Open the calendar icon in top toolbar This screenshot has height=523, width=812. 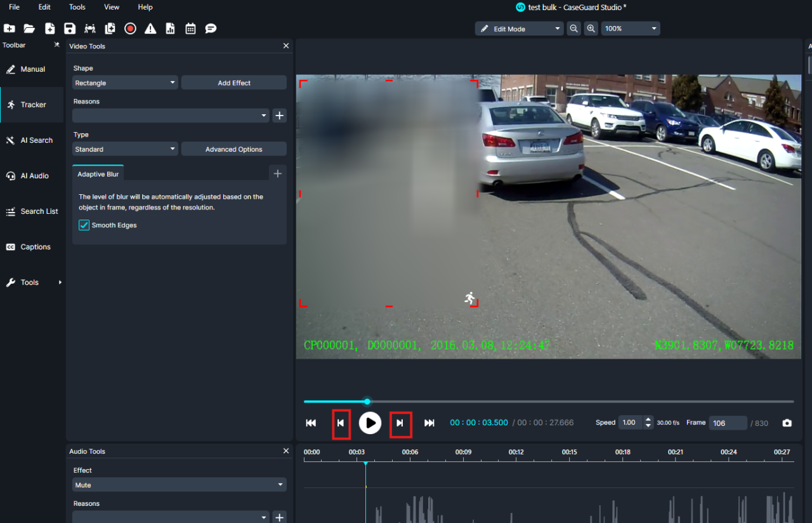tap(190, 29)
